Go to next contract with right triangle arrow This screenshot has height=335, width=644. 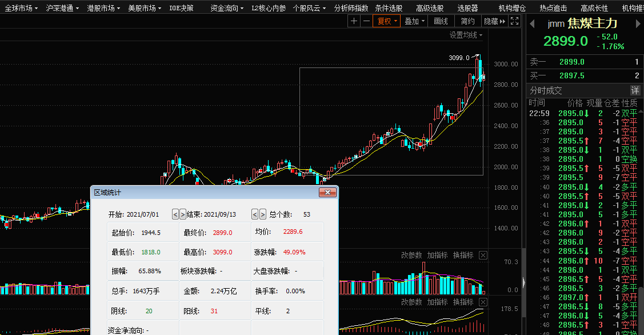638,23
